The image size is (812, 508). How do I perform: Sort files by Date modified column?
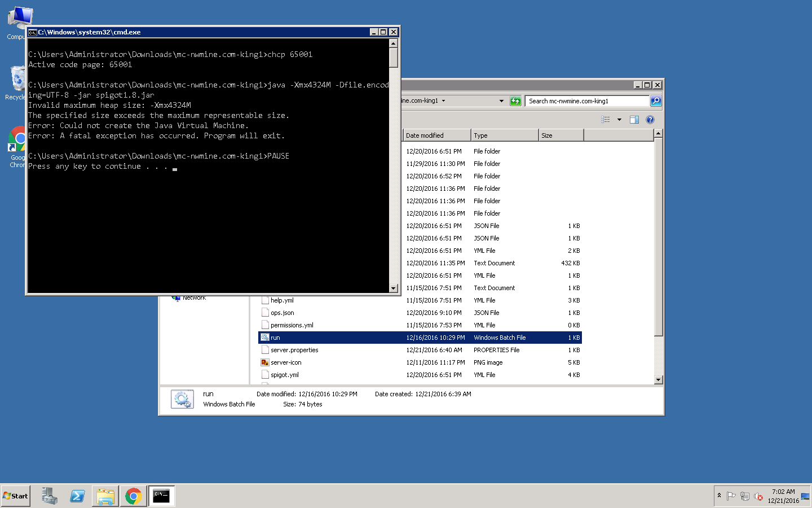pos(436,135)
